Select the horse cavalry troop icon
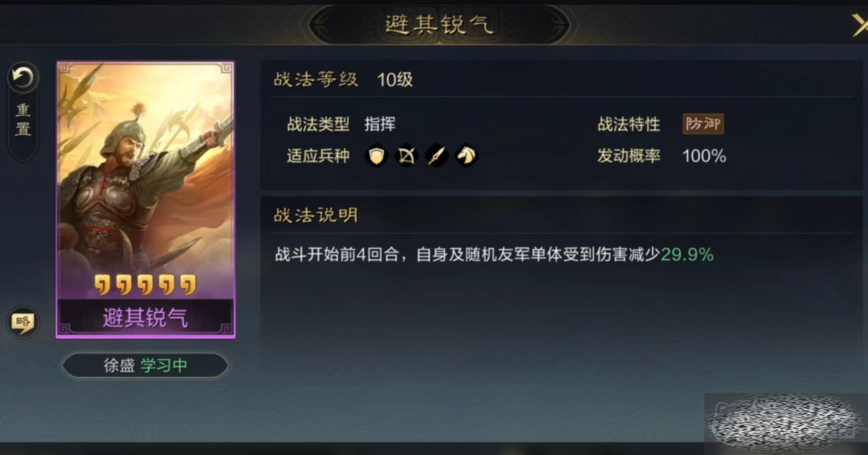868x455 pixels. point(466,156)
